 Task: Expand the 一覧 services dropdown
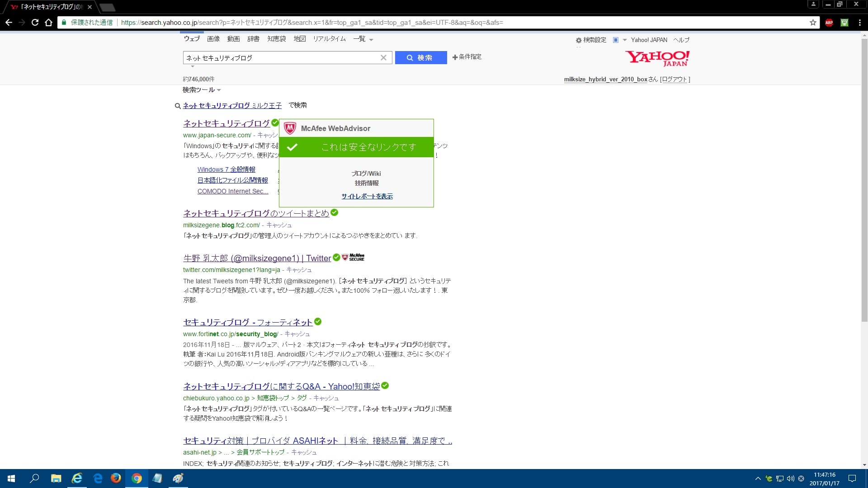pos(363,39)
